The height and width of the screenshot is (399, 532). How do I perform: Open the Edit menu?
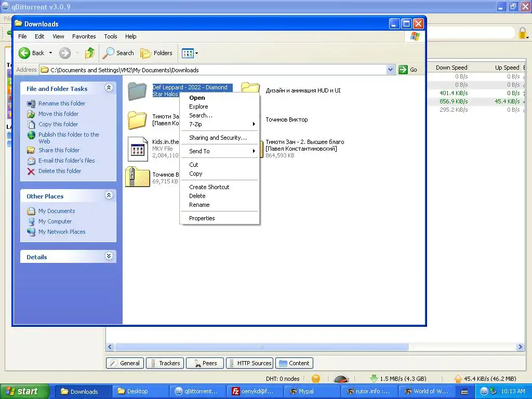click(x=39, y=36)
